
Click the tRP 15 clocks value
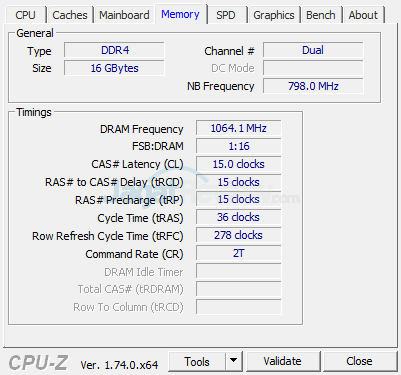coord(239,199)
